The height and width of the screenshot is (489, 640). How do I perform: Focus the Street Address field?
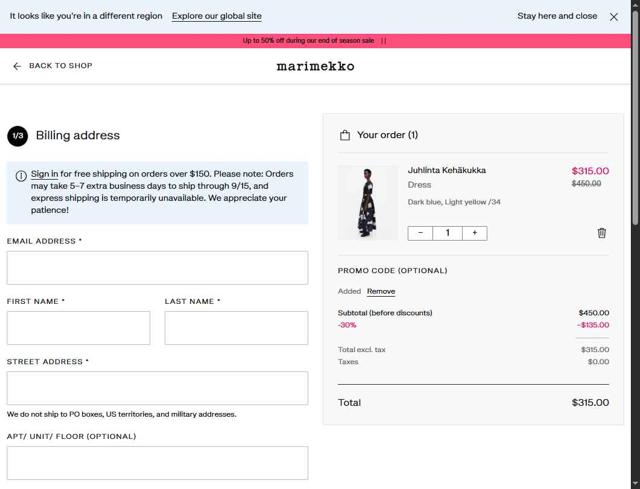click(x=157, y=388)
